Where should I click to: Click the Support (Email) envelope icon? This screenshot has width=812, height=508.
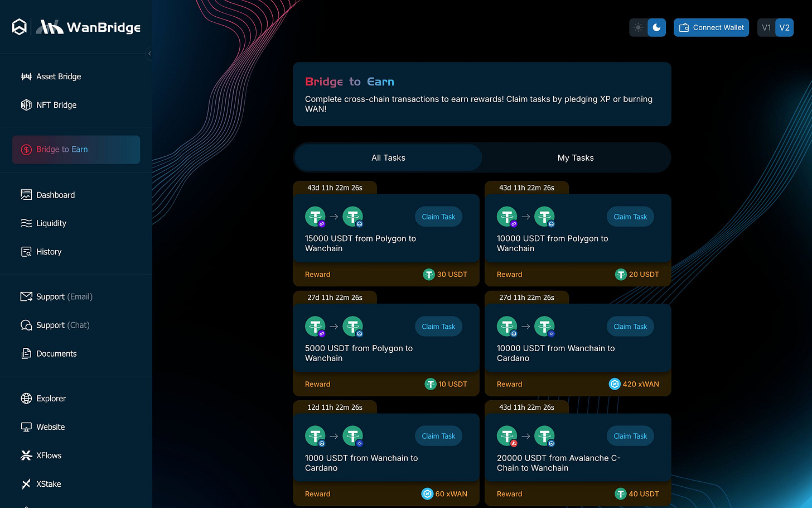click(x=26, y=296)
